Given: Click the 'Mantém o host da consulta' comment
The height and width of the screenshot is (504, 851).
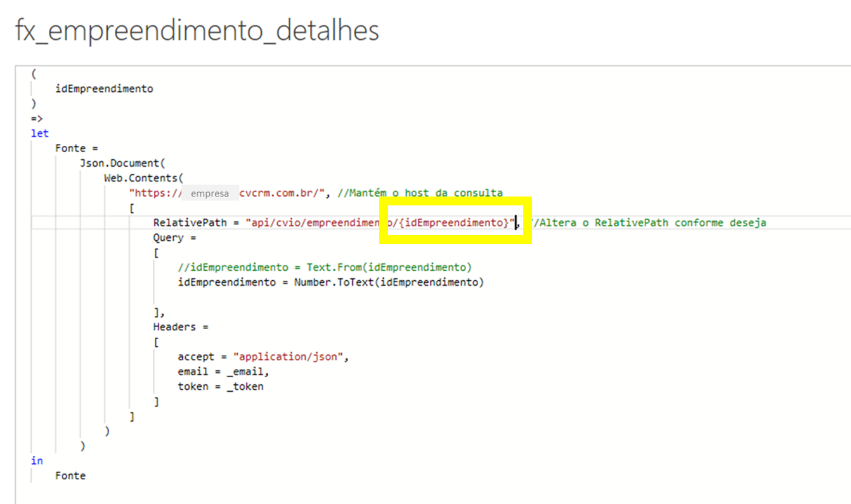Looking at the screenshot, I should click(421, 193).
